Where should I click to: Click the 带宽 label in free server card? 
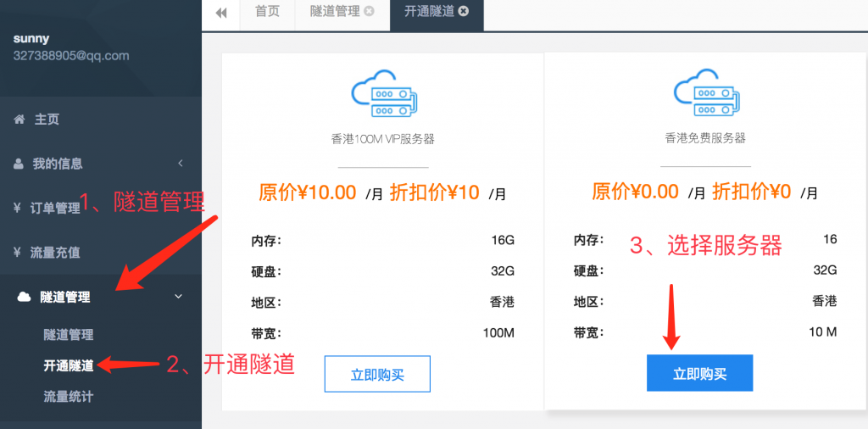588,332
